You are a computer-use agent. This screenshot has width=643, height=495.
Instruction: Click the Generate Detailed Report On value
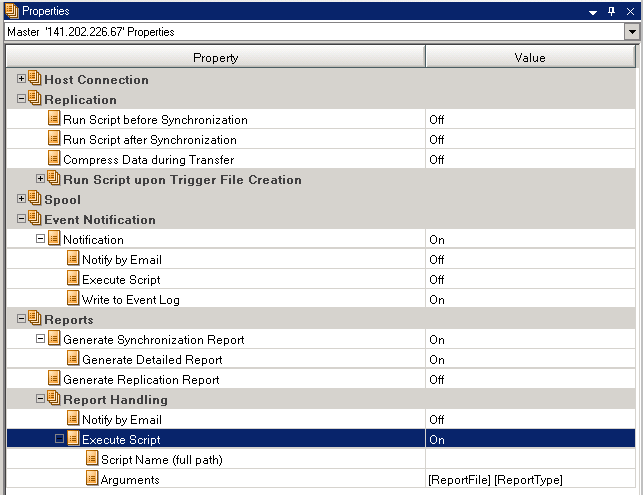click(437, 359)
